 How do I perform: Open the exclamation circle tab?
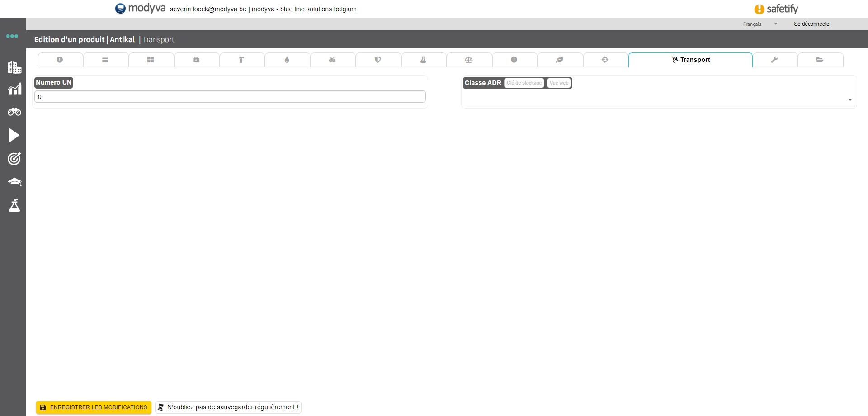coord(514,60)
